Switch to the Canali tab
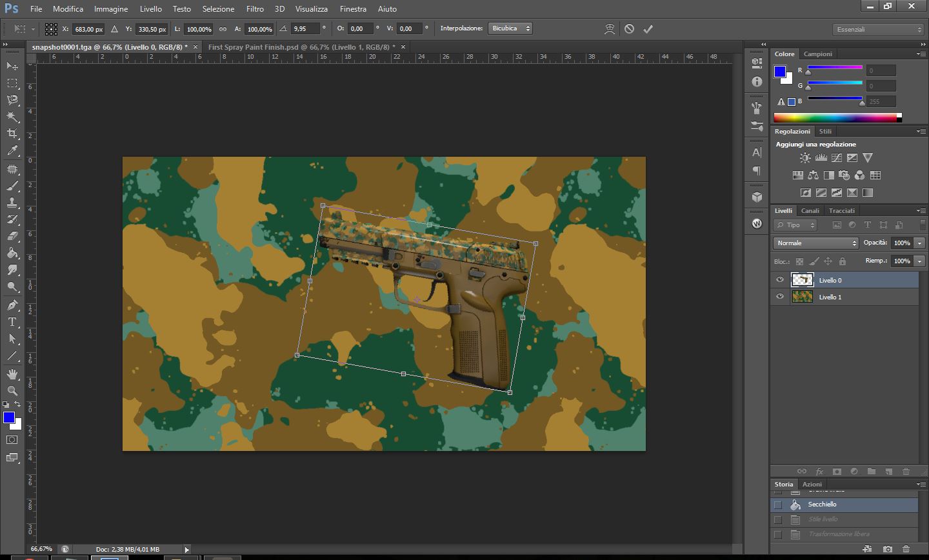Viewport: 929px width, 560px height. point(810,211)
